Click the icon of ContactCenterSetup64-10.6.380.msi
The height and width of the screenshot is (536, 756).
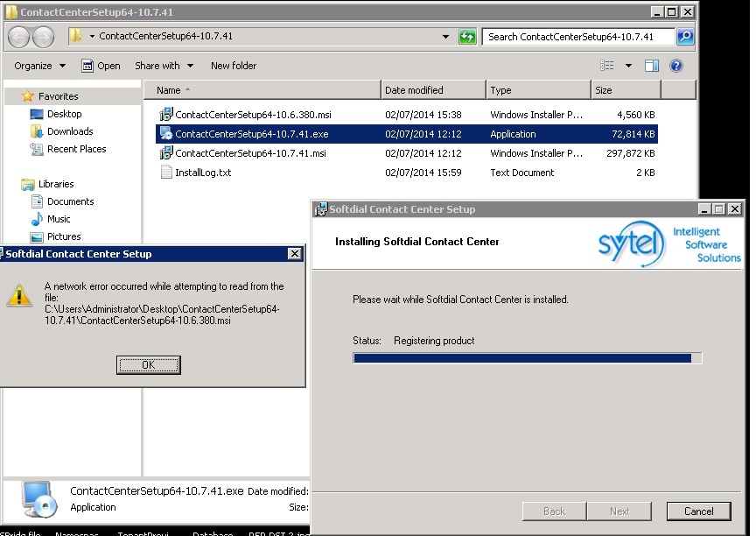(x=166, y=115)
